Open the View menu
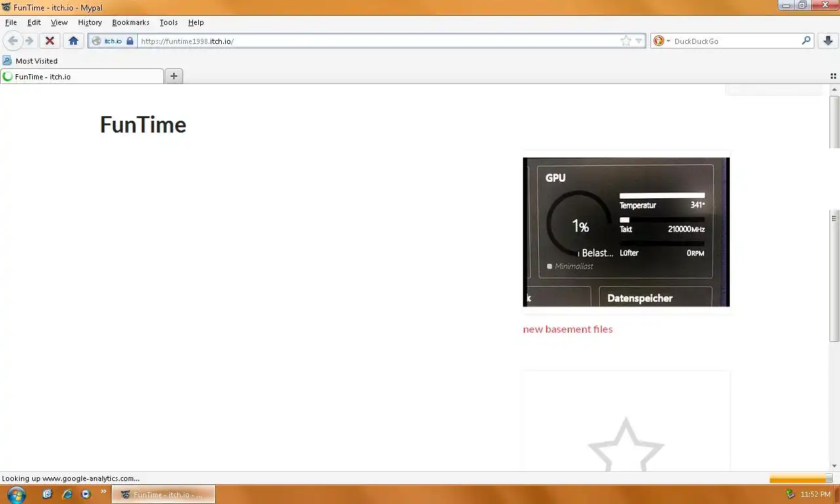 59,22
